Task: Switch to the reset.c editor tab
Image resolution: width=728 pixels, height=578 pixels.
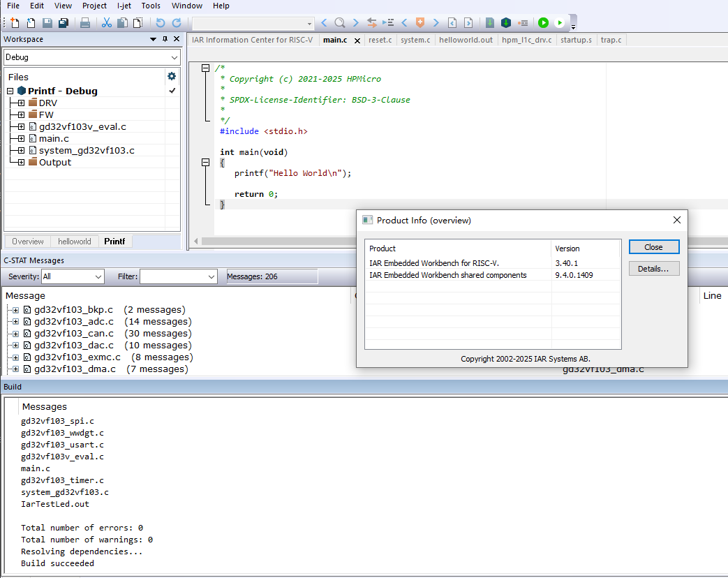Action: point(380,40)
